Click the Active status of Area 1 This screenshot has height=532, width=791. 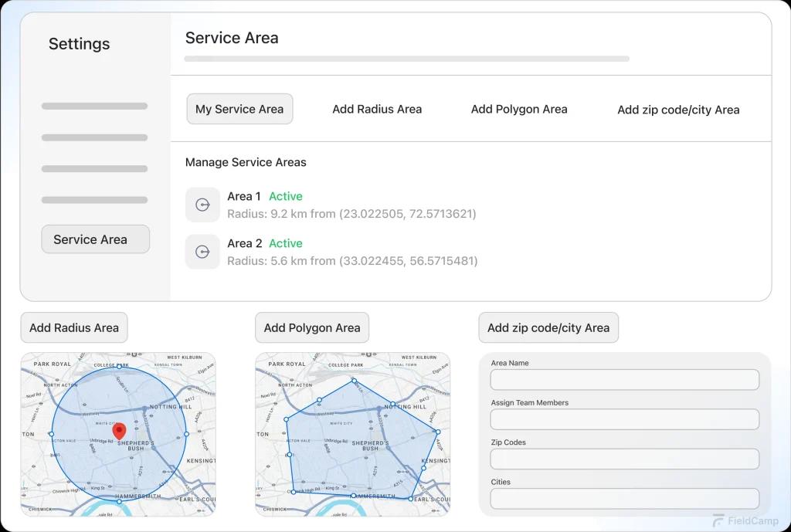coord(285,196)
